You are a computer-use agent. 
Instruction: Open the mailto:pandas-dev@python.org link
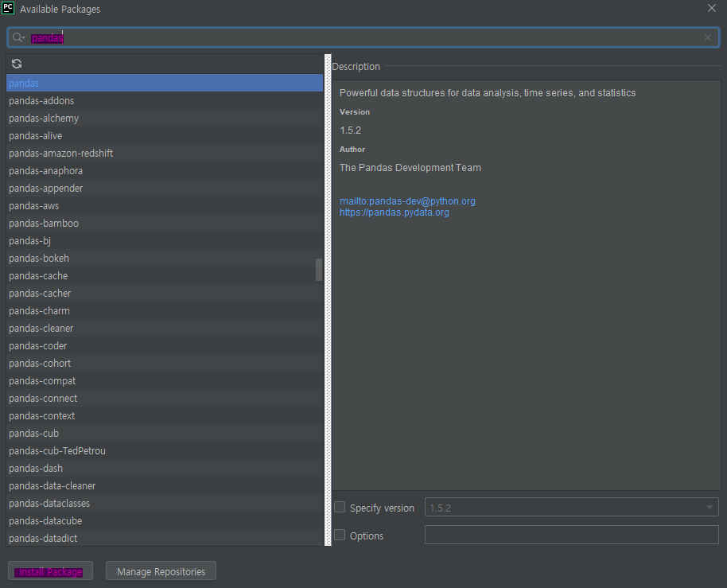[x=407, y=201]
